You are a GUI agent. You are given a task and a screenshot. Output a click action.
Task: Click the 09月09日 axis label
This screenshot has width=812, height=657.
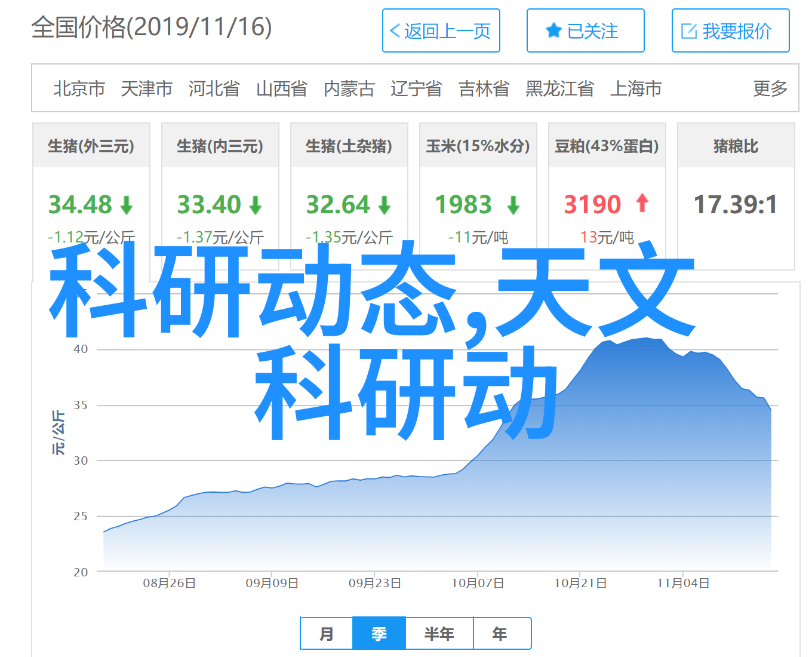(272, 583)
